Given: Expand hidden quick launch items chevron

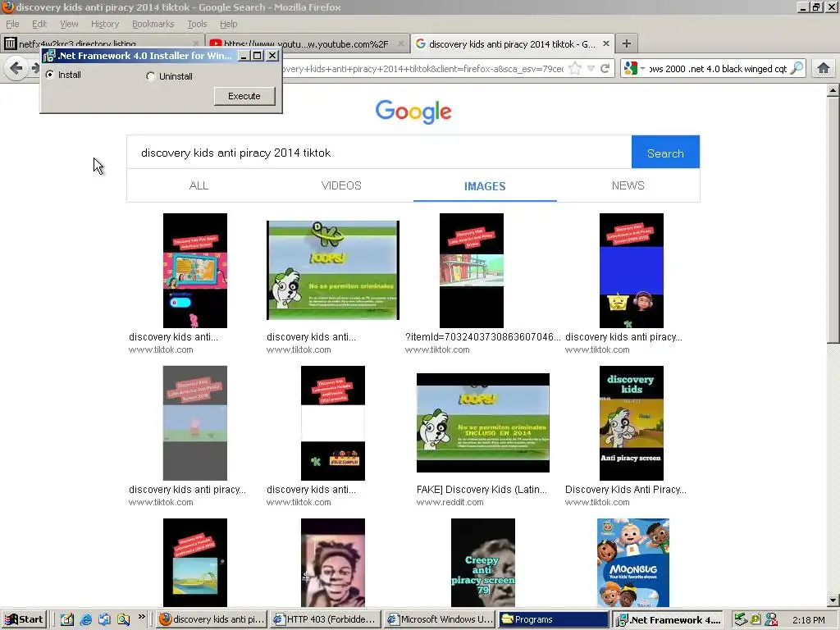Looking at the screenshot, I should tap(141, 617).
